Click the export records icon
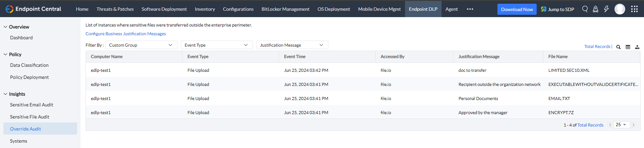Image resolution: width=644 pixels, height=148 pixels. 637,47
